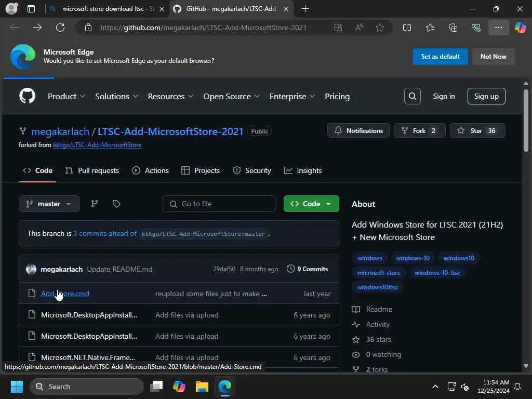
Task: Switch to the Pull requests tab
Action: point(92,170)
